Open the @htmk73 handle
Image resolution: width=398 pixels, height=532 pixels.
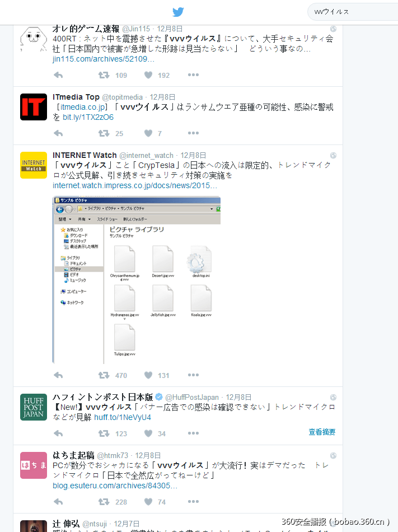click(x=113, y=456)
